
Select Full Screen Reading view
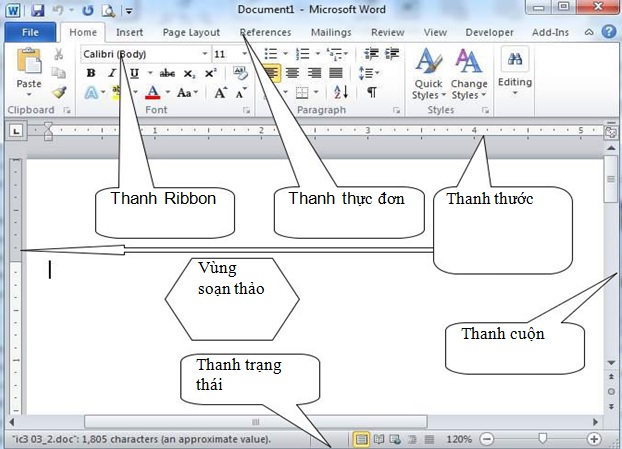[379, 439]
